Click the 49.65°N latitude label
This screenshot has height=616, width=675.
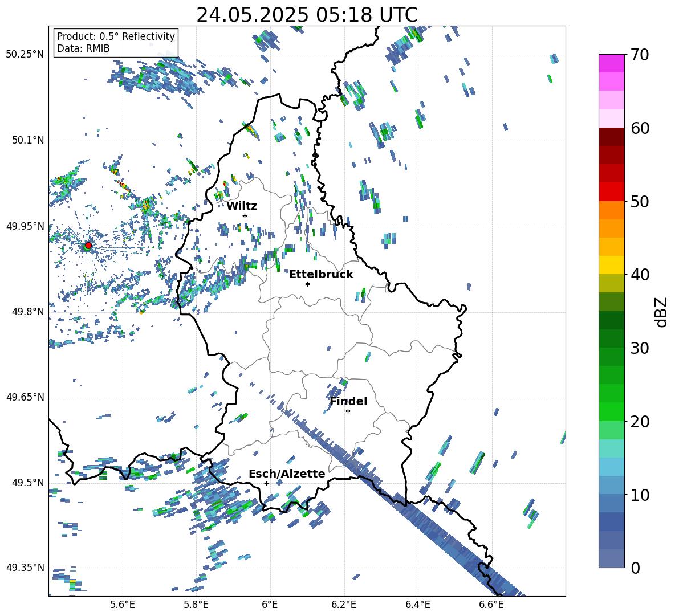(x=25, y=397)
